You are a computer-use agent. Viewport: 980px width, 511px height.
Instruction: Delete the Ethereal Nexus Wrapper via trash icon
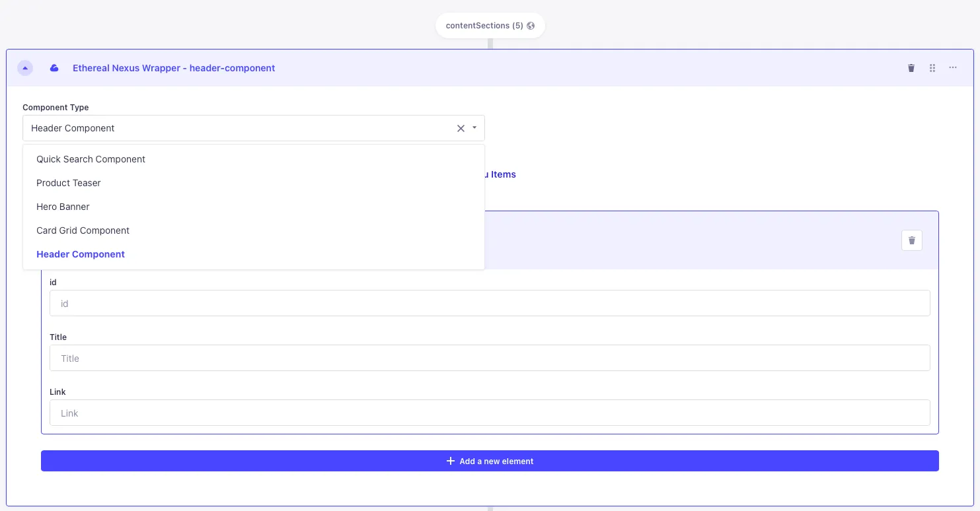point(911,68)
